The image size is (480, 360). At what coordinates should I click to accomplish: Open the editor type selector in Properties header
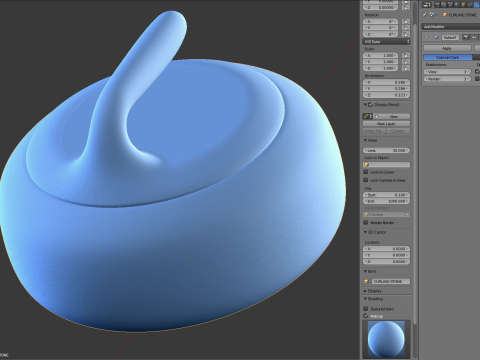[x=427, y=4]
